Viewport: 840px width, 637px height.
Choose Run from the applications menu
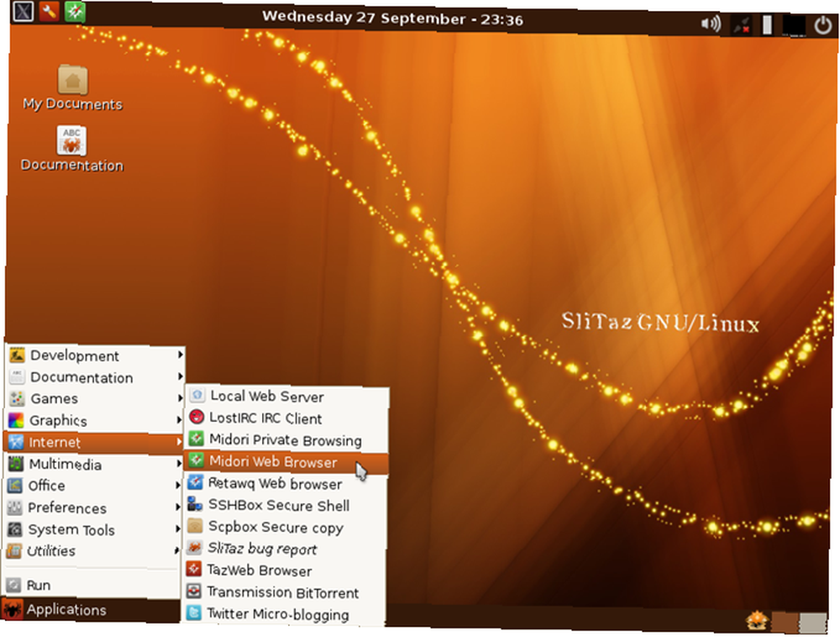click(91, 585)
